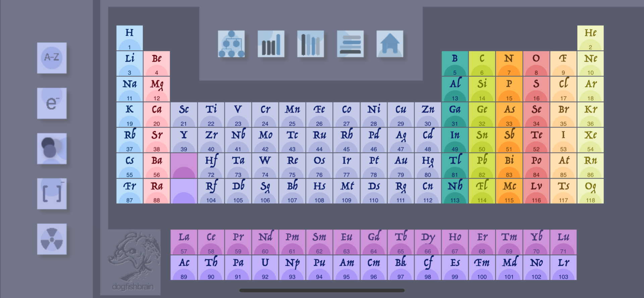Select Neon Ne 10
This screenshot has width=644, height=298.
[590, 63]
